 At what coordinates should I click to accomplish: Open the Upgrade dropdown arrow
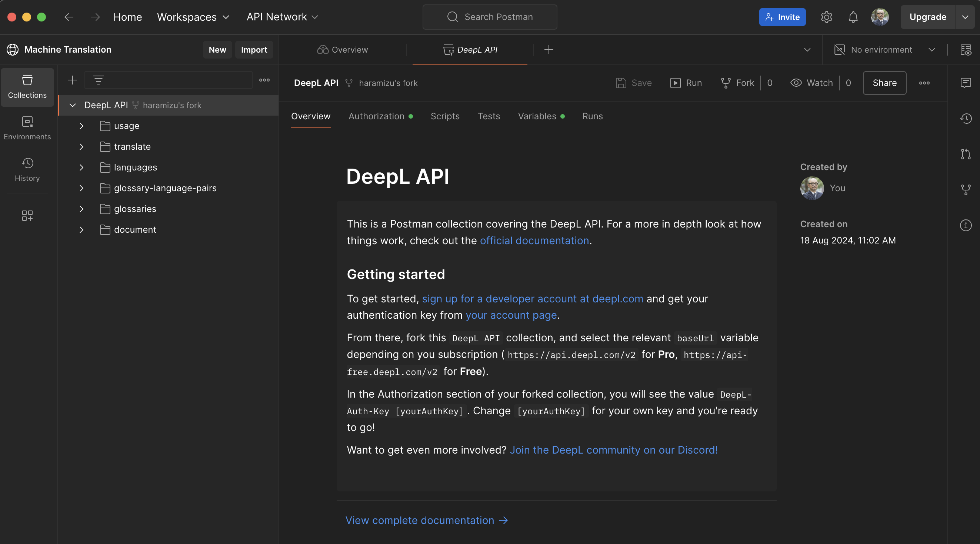tap(965, 17)
